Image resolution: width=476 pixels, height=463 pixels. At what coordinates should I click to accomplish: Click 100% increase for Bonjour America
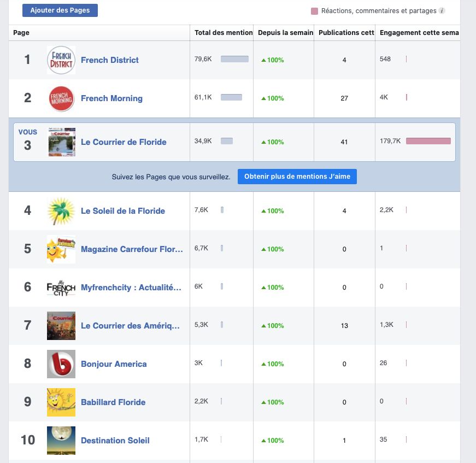pyautogui.click(x=273, y=364)
